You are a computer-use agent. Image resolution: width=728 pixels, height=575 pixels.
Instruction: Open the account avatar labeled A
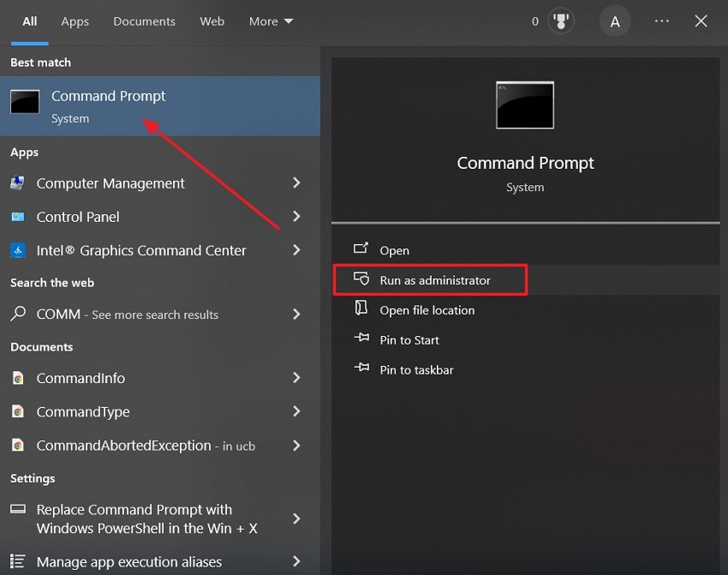click(615, 21)
